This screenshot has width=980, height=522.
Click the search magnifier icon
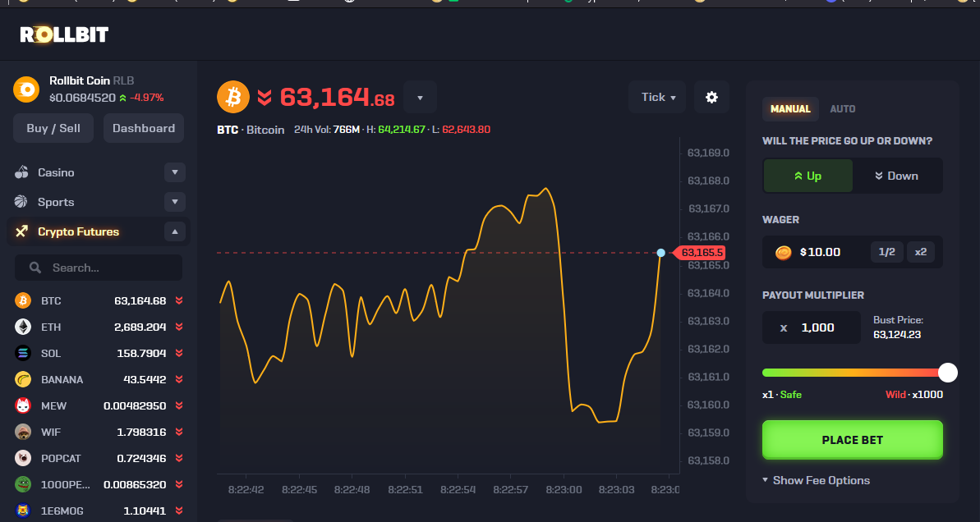(x=35, y=268)
